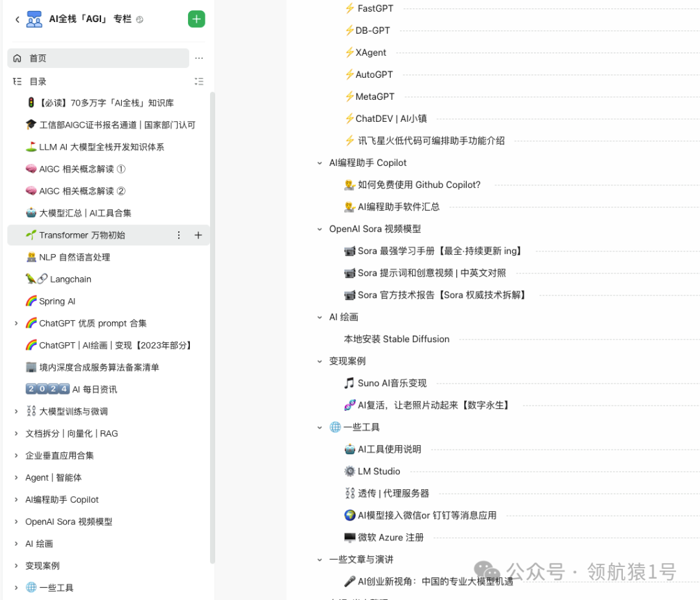
Task: Open the knowledge base avatar icon
Action: [x=34, y=19]
